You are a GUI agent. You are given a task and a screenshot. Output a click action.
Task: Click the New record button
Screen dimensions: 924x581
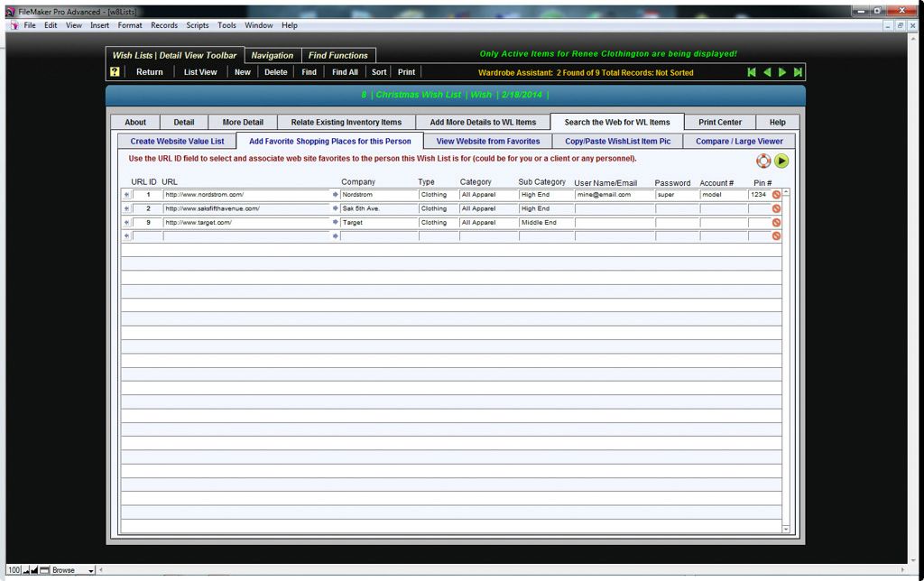(x=243, y=72)
